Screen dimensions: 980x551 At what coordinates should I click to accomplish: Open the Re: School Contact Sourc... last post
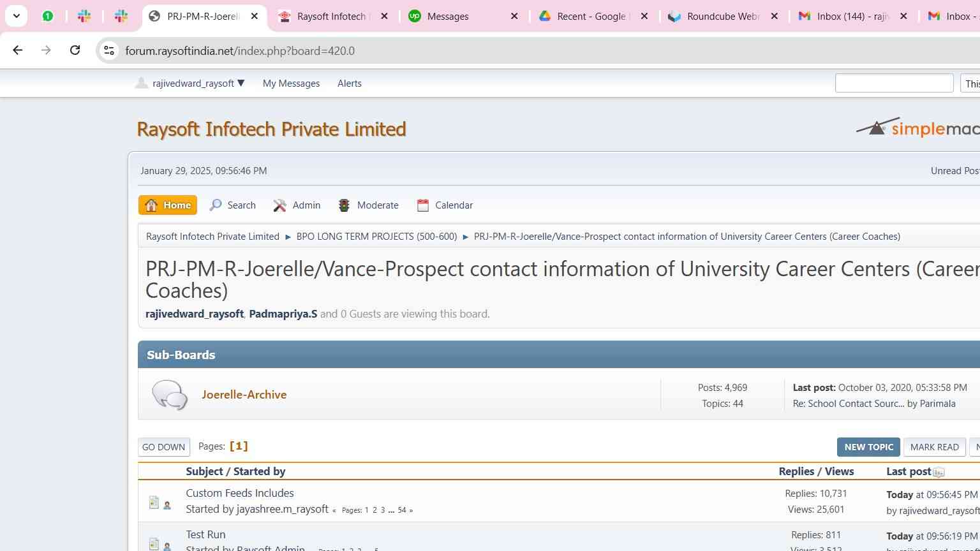tap(849, 404)
